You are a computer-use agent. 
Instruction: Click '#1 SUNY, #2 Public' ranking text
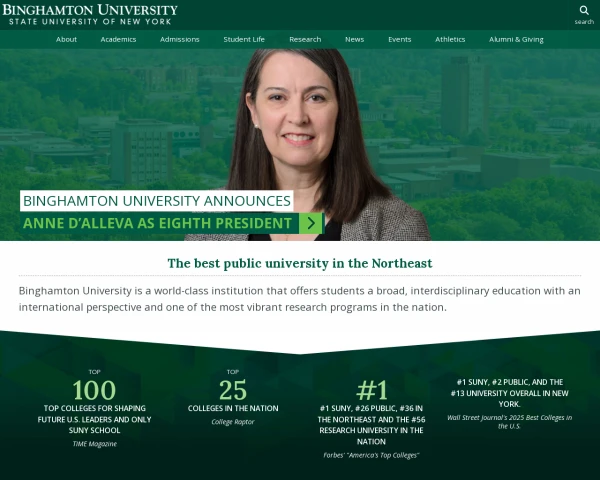509,393
